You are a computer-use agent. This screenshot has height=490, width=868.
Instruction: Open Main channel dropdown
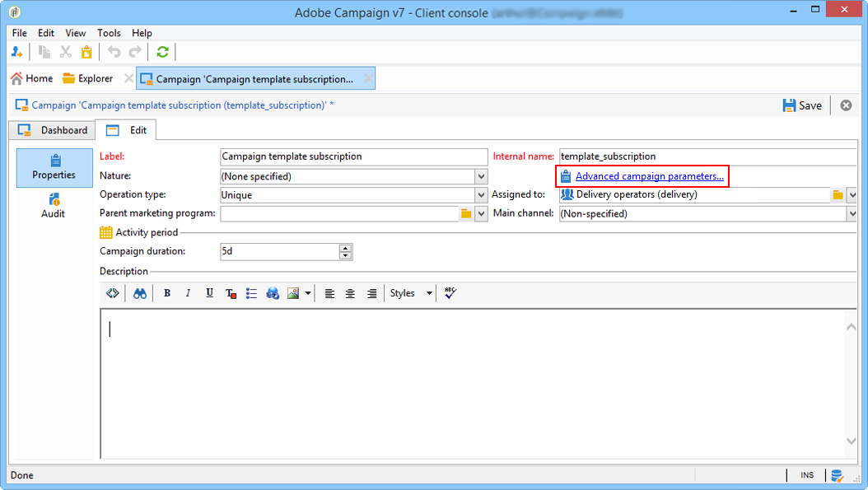[852, 214]
